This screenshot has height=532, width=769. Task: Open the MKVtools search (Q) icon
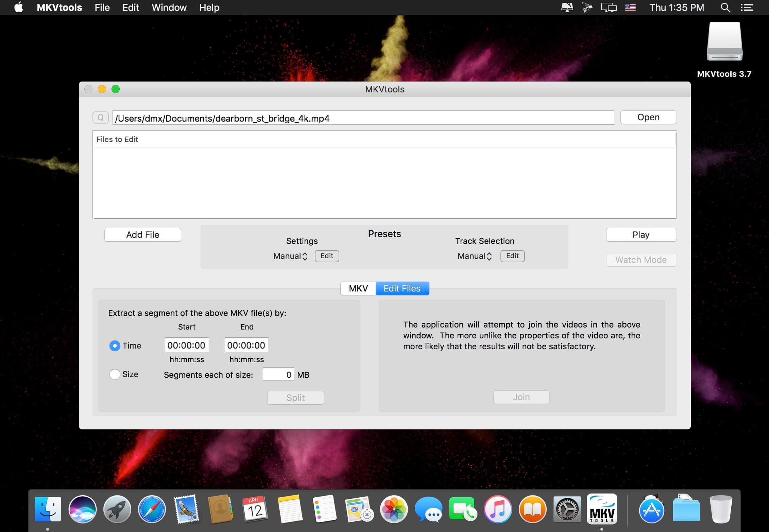coord(100,118)
